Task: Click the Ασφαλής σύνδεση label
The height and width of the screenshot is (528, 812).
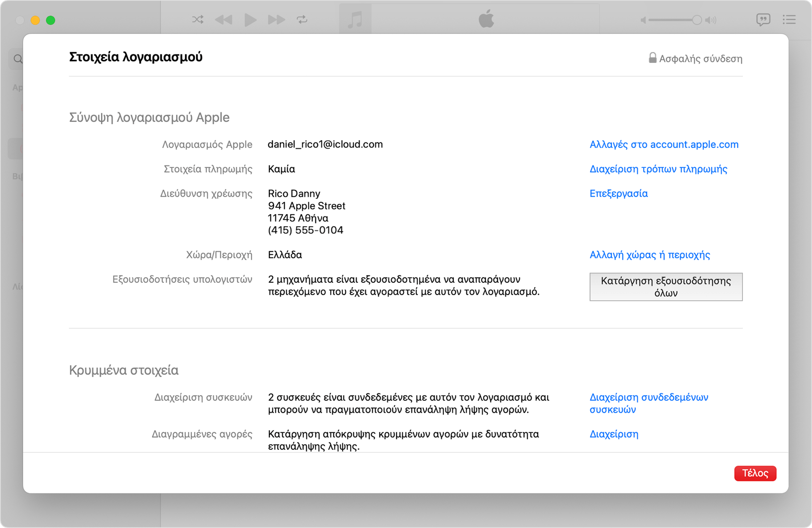Action: (x=701, y=59)
